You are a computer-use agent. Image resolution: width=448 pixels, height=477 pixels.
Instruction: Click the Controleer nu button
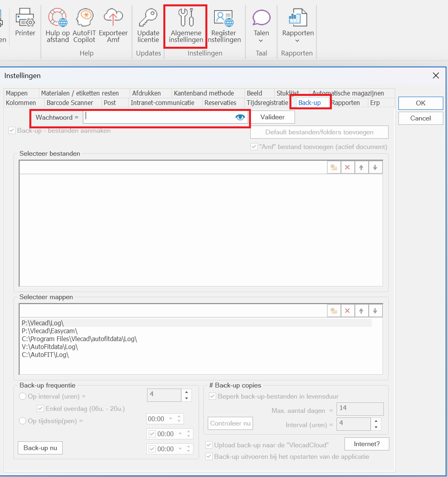(x=230, y=423)
